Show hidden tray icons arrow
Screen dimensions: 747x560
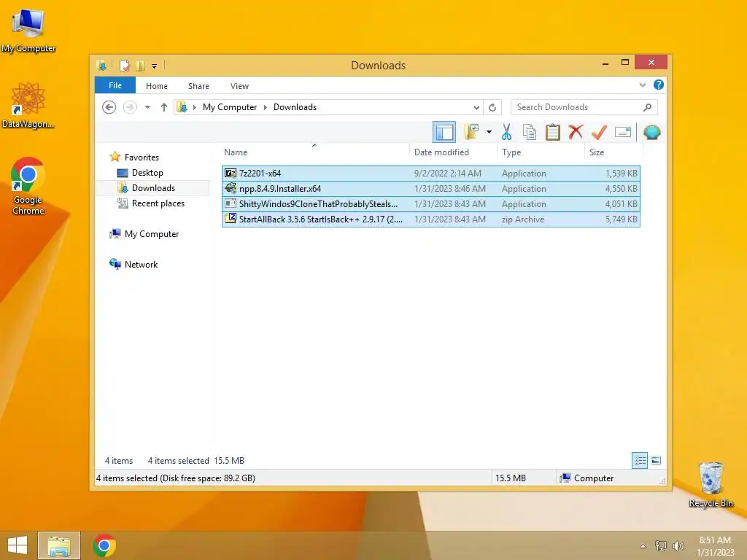pyautogui.click(x=643, y=545)
